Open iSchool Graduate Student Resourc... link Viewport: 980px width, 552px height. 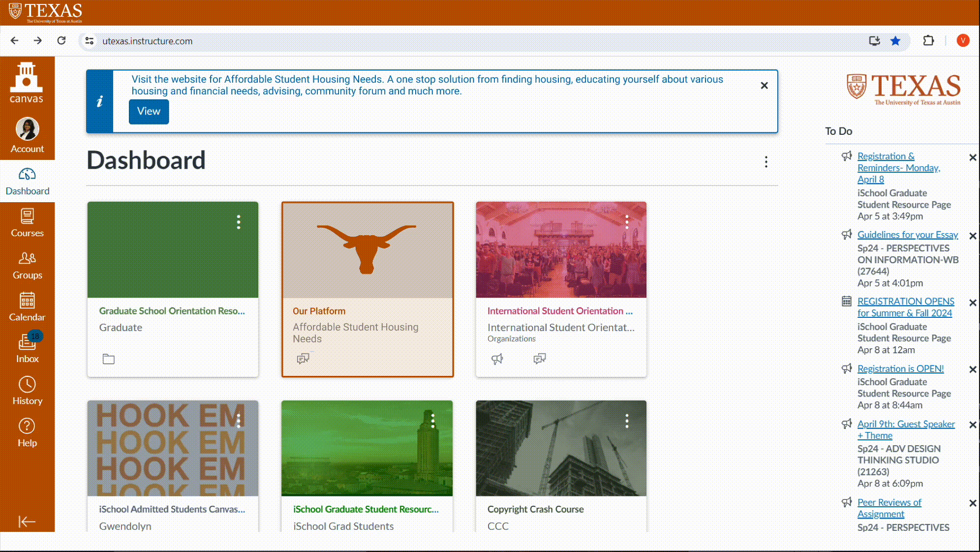[x=366, y=509]
